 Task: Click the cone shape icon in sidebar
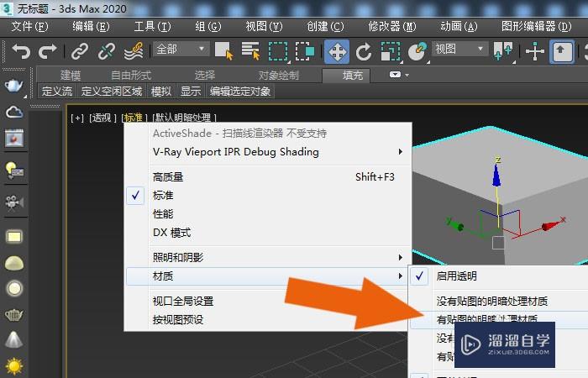tap(14, 339)
